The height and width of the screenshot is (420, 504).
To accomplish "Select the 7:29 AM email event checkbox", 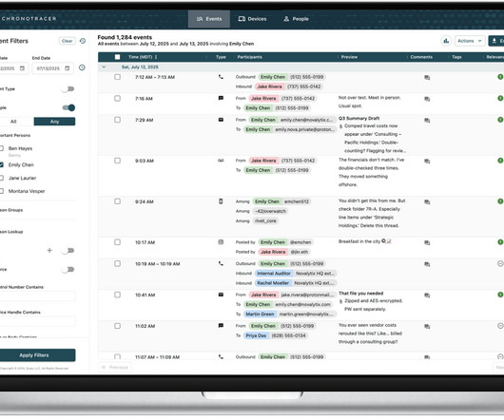I will pos(117,120).
